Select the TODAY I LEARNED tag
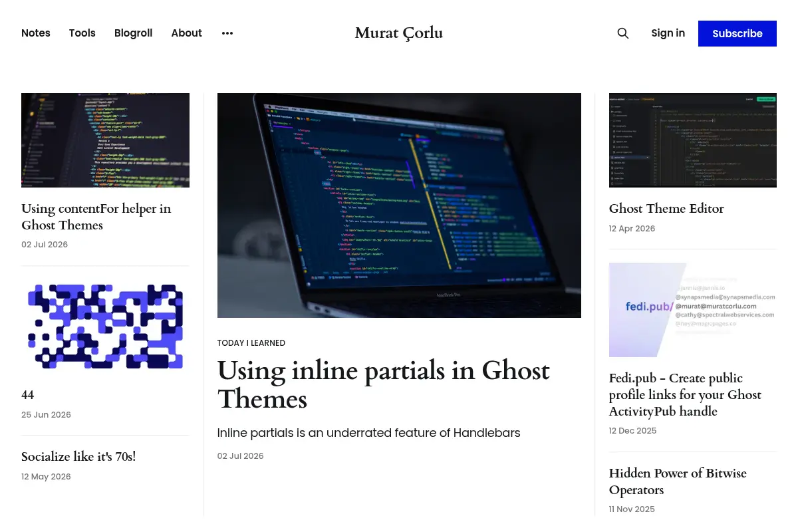The height and width of the screenshot is (532, 798). tap(251, 343)
